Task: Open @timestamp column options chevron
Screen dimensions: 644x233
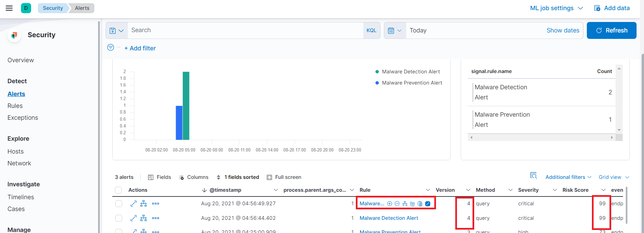Action: (x=276, y=190)
